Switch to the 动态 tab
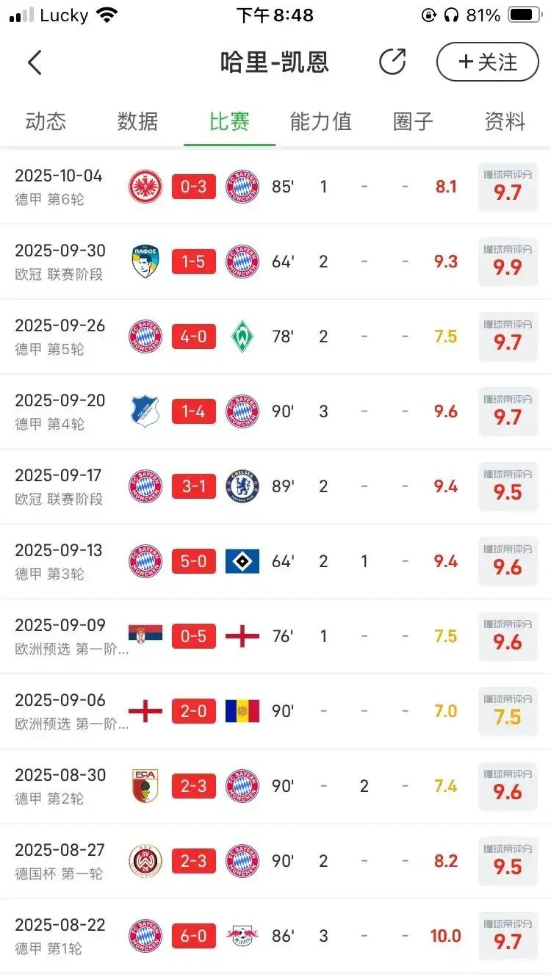The height and width of the screenshot is (980, 551). point(46,121)
